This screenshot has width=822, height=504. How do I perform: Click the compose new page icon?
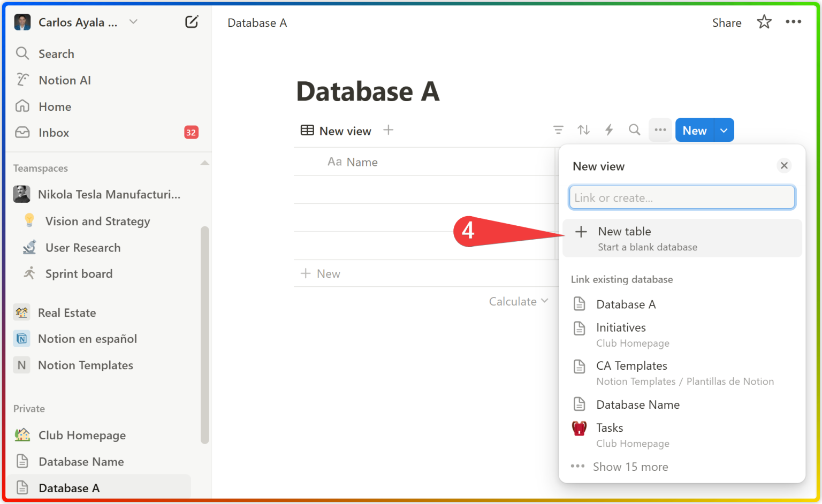(x=192, y=21)
